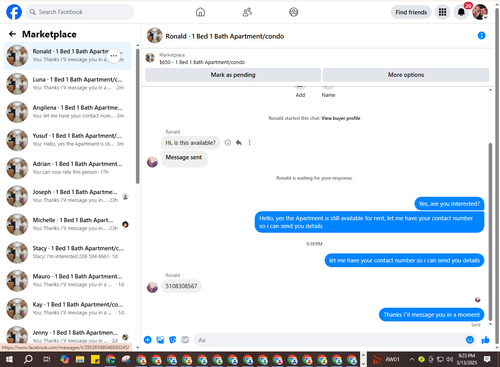Send a thumbs-up like

point(485,340)
